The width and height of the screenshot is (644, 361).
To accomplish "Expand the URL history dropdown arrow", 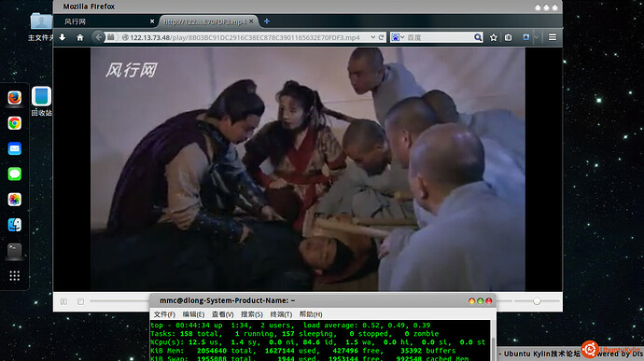I will pyautogui.click(x=372, y=37).
